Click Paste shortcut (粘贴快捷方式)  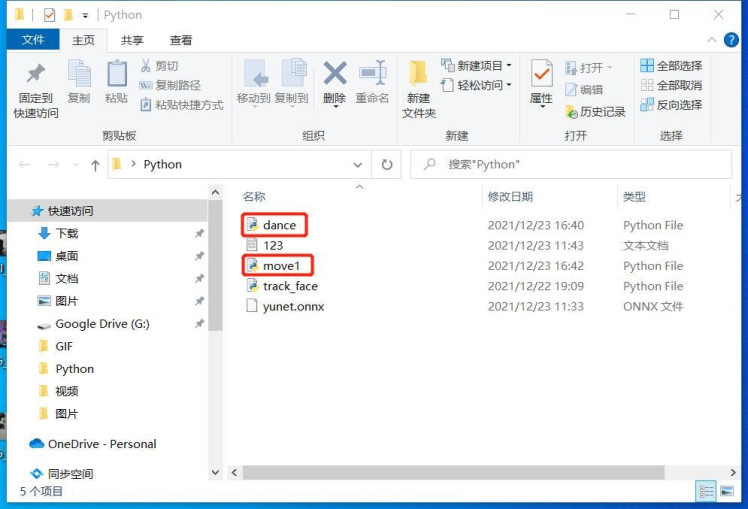pos(182,105)
